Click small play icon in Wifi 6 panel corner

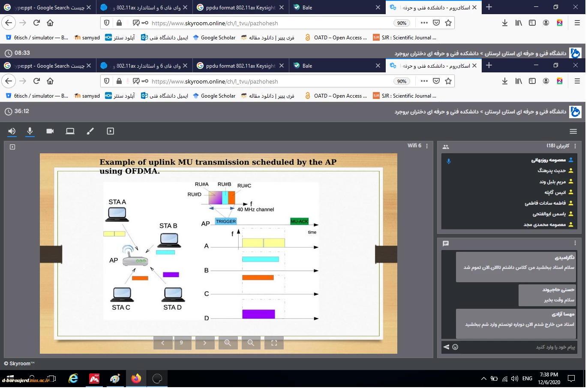12,147
